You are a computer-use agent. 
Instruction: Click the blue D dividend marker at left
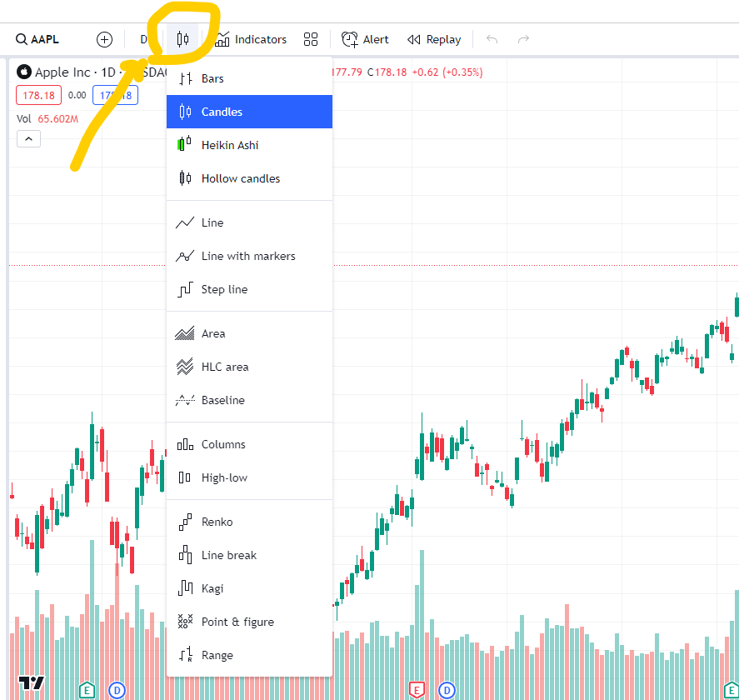[x=117, y=691]
